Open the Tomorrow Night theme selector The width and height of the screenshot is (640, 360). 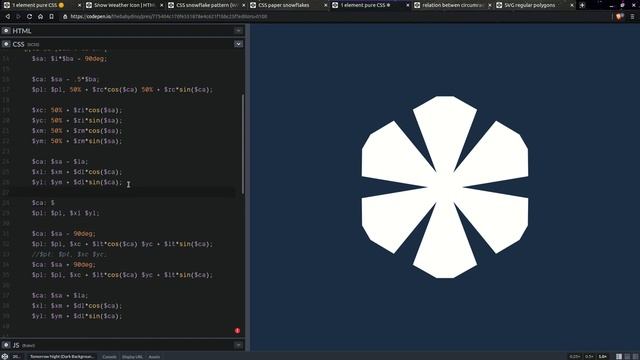point(62,356)
